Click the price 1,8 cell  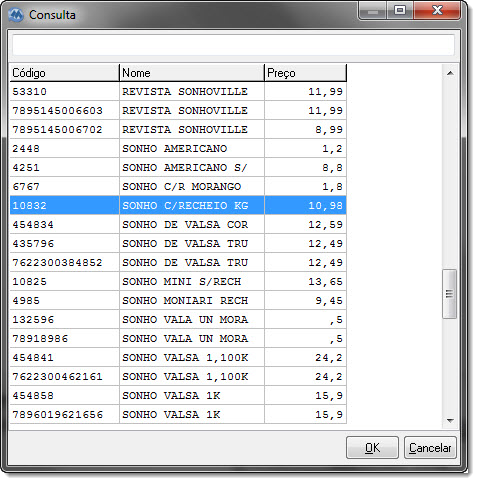pos(305,186)
